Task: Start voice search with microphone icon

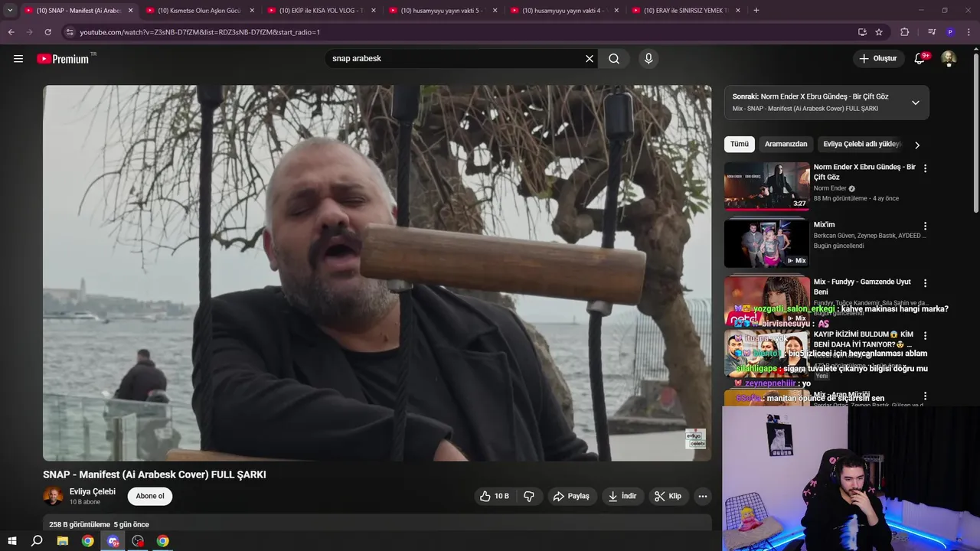Action: [x=648, y=59]
